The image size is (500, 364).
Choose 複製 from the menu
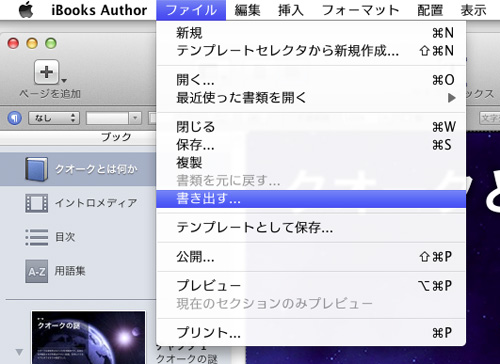311,163
